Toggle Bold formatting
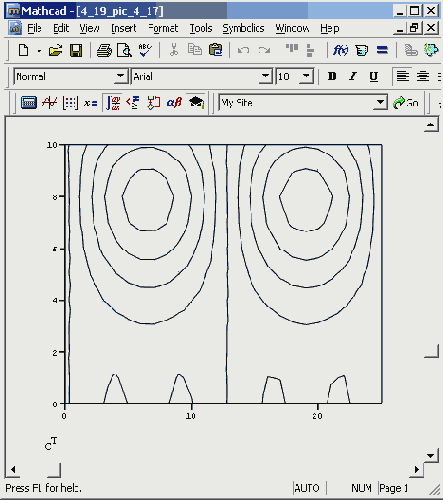 [x=332, y=76]
